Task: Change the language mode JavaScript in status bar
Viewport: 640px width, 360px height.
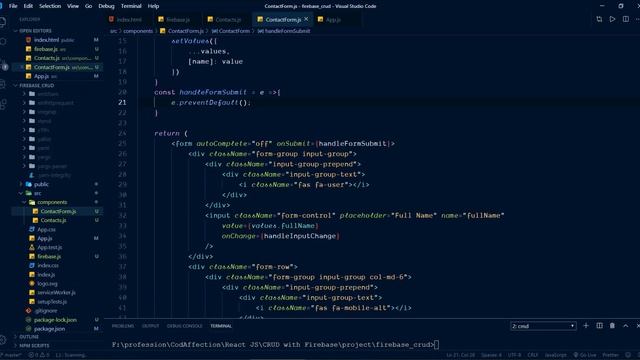Action: [x=556, y=355]
